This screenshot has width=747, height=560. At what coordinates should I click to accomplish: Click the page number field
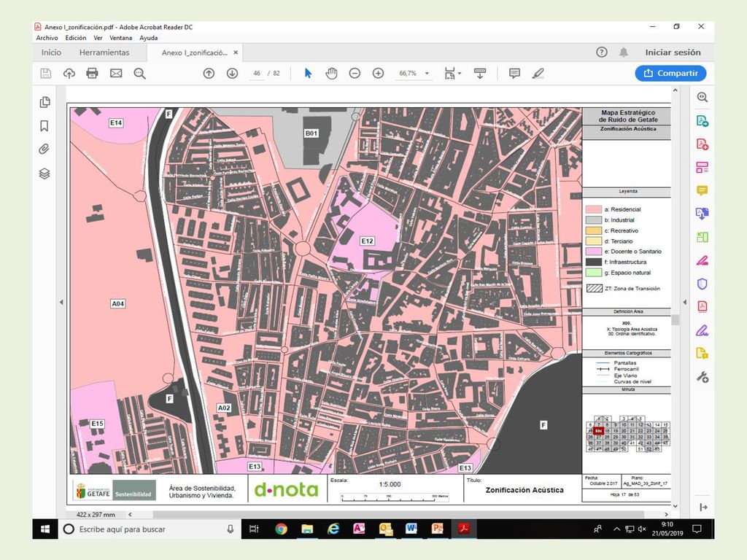pos(257,74)
